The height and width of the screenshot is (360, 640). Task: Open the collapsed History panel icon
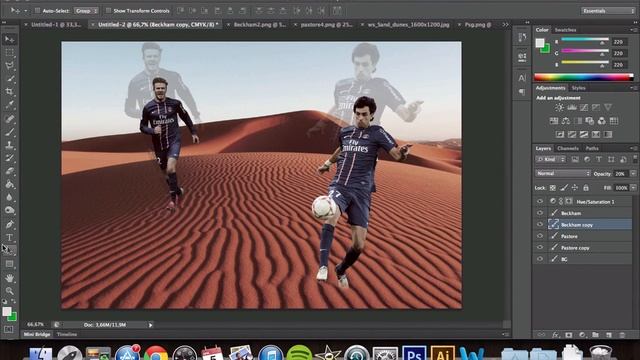pyautogui.click(x=522, y=38)
